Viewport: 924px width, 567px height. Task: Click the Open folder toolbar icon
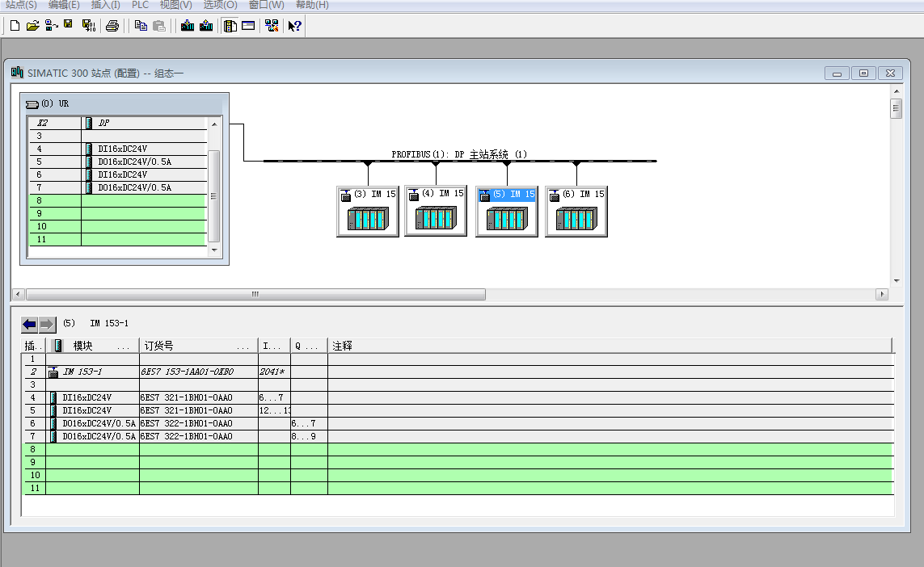pos(33,25)
